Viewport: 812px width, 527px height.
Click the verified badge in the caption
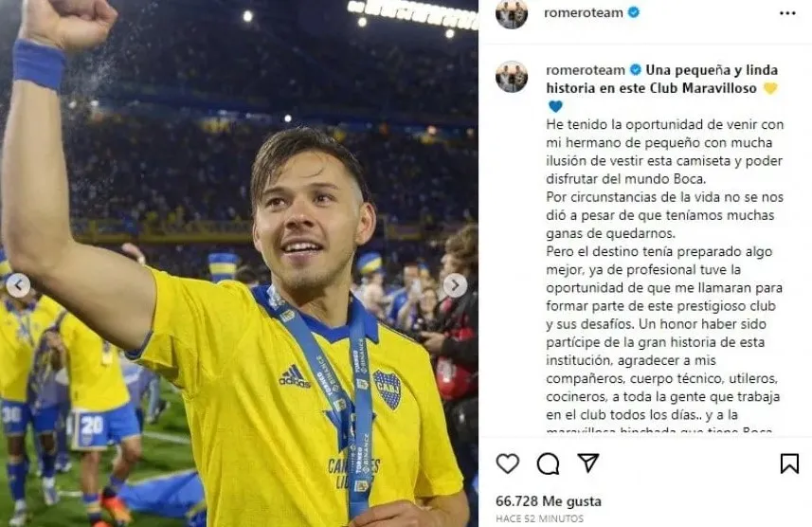(636, 69)
